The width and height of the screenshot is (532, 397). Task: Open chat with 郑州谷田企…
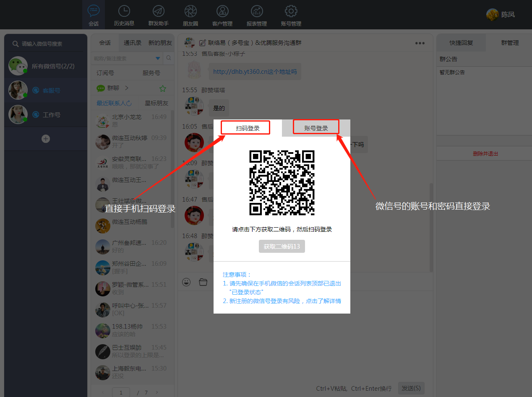[x=131, y=267]
